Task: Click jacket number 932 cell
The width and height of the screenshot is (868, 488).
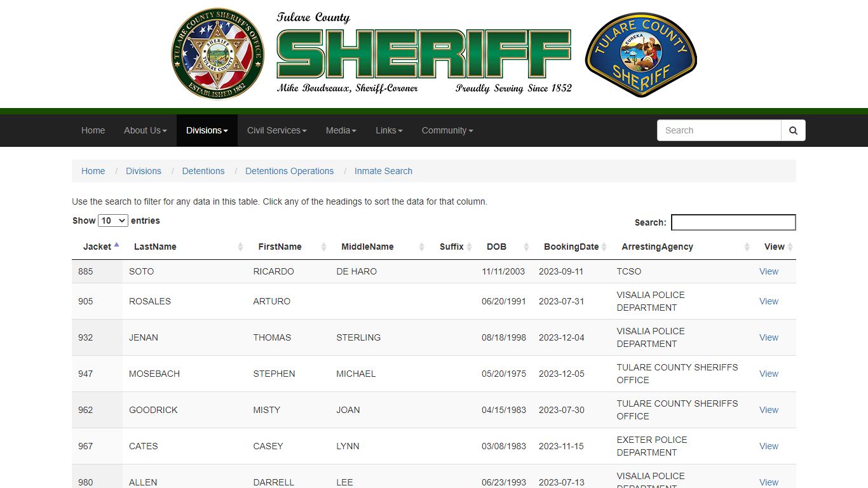Action: 97,337
